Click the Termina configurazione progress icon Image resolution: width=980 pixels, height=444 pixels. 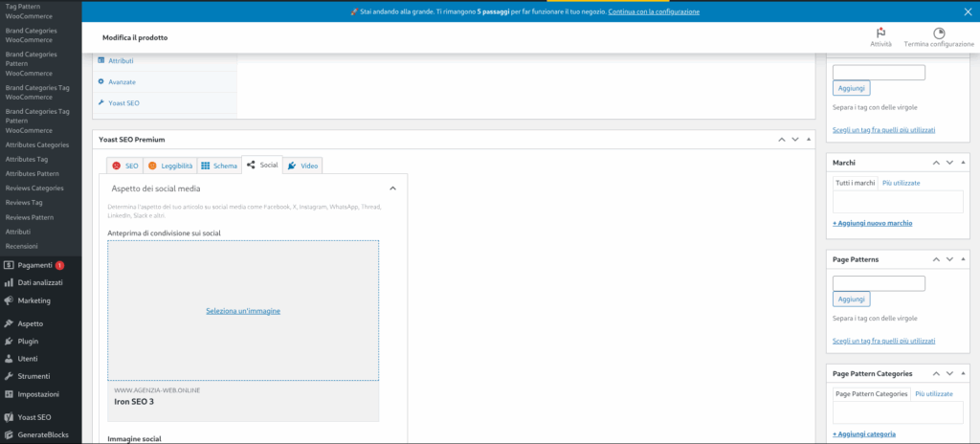pos(939,33)
